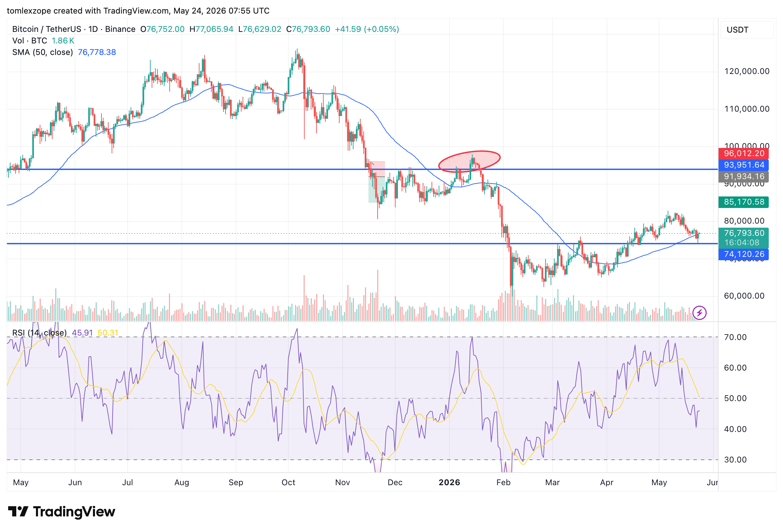Viewport: 783px width, 532px height.
Task: Open the USDT currency selector
Action: coord(747,30)
